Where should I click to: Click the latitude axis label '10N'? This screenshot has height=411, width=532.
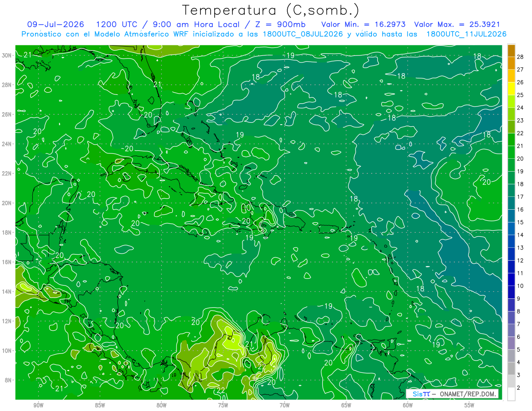click(7, 351)
